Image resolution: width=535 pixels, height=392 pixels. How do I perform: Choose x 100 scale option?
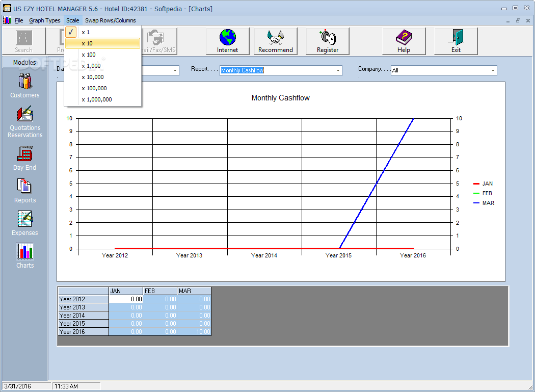pyautogui.click(x=102, y=55)
